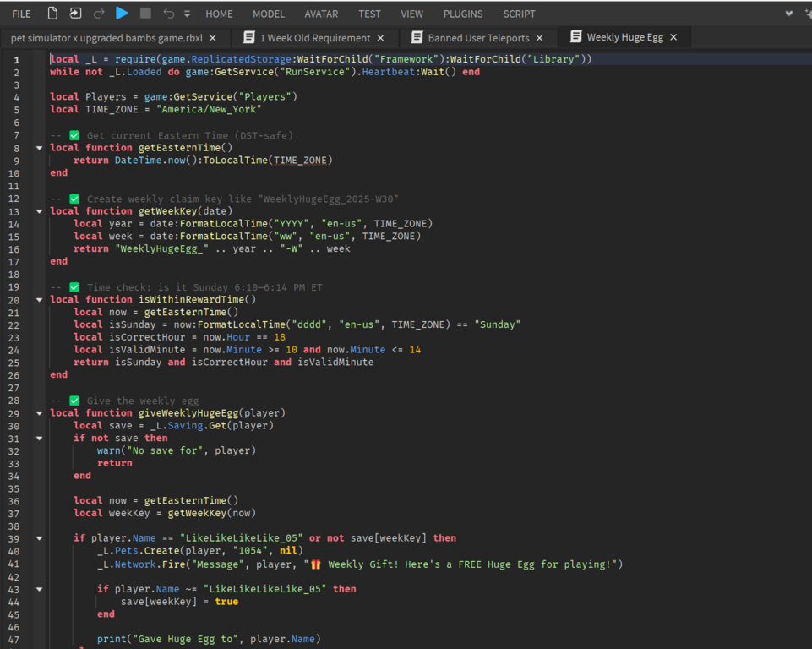Image resolution: width=812 pixels, height=649 pixels.
Task: Click the Undo arrow icon
Action: point(168,14)
